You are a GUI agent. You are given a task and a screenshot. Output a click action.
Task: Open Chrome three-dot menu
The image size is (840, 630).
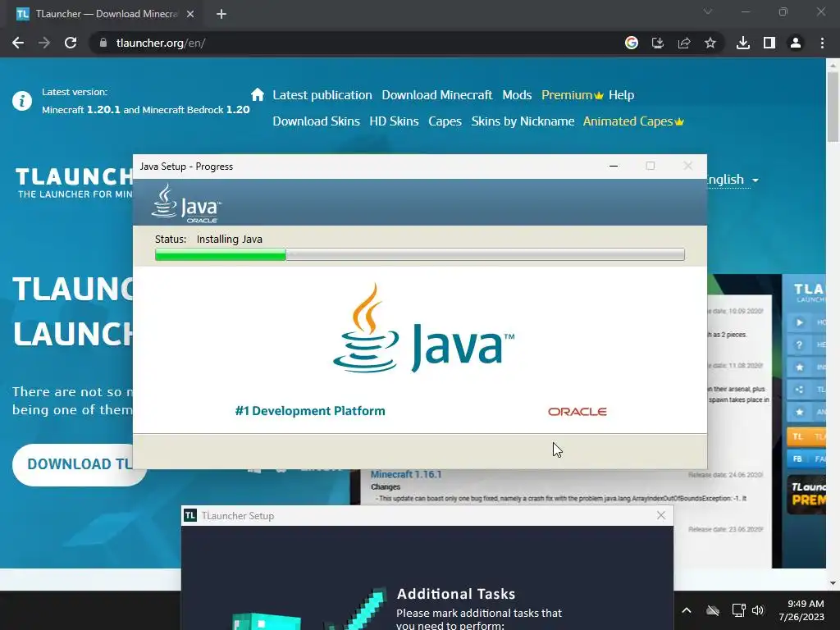[822, 43]
